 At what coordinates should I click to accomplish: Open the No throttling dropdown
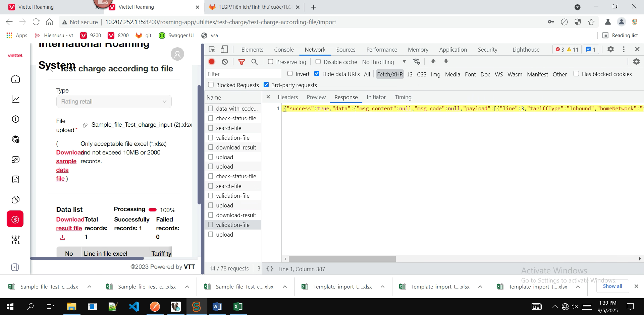(384, 62)
